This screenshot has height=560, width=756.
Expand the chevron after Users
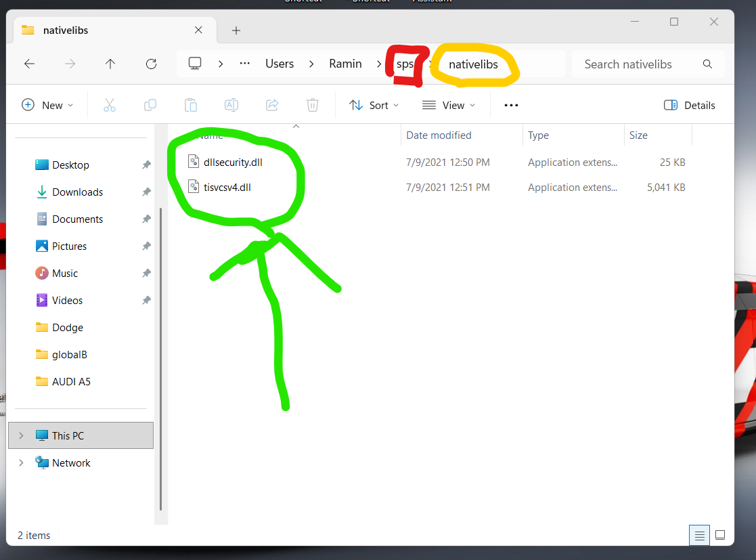click(x=311, y=64)
